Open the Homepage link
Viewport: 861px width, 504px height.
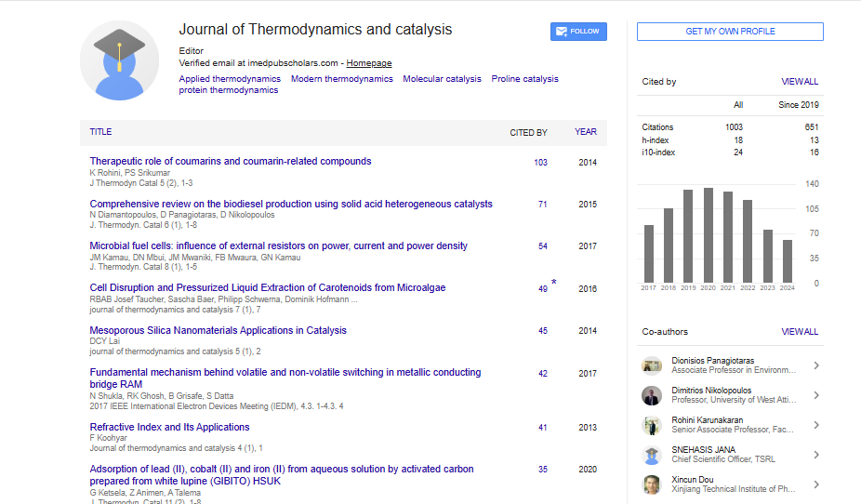[x=369, y=63]
